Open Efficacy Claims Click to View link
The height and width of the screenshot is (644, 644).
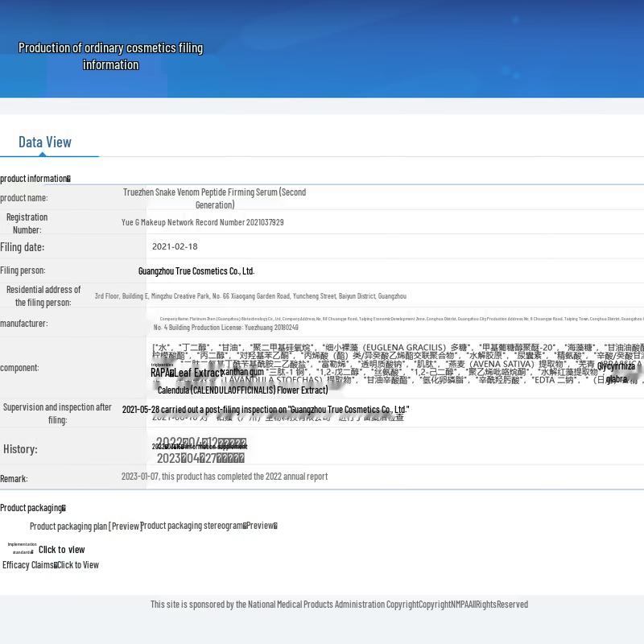click(76, 565)
